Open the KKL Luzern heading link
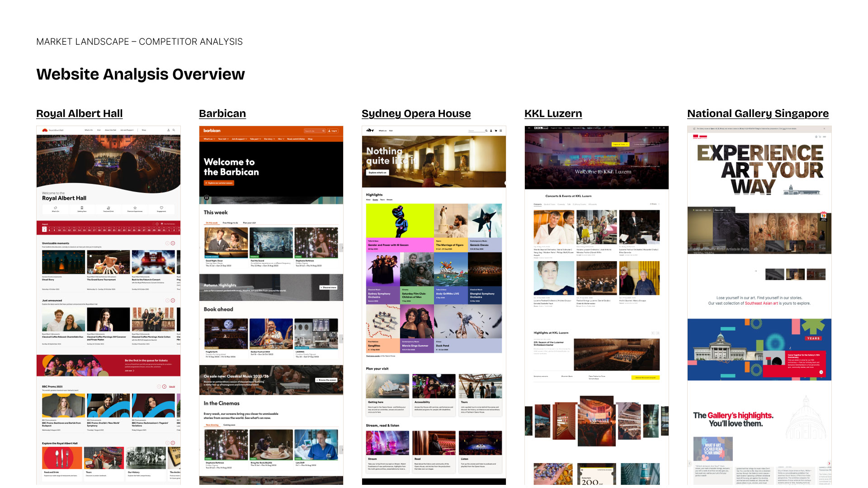The image size is (868, 488). pyautogui.click(x=553, y=113)
